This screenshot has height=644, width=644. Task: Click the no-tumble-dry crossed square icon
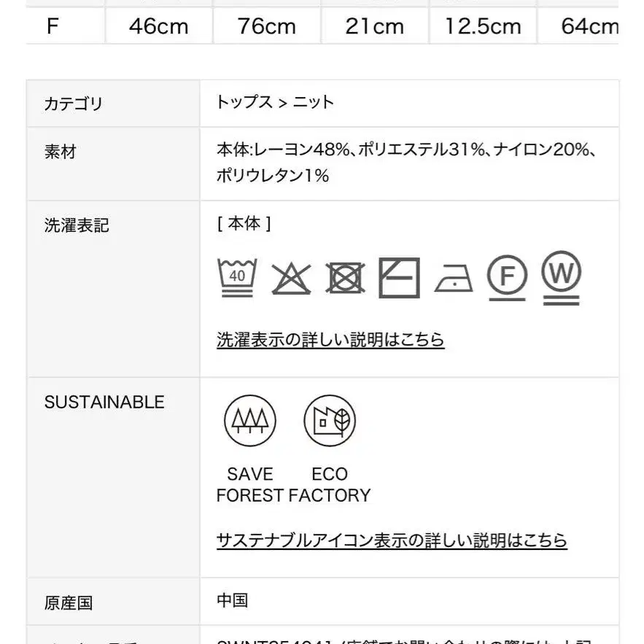[x=345, y=278]
